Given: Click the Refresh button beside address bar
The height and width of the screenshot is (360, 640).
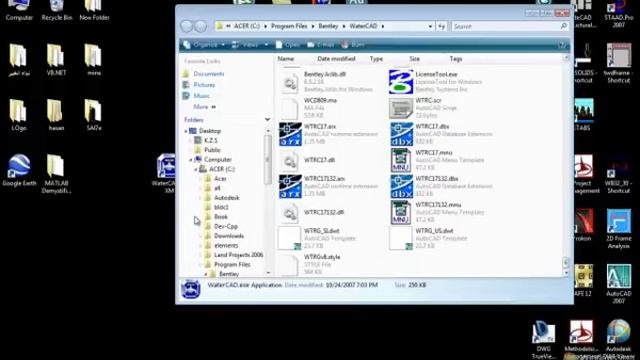Looking at the screenshot, I should coord(442,26).
